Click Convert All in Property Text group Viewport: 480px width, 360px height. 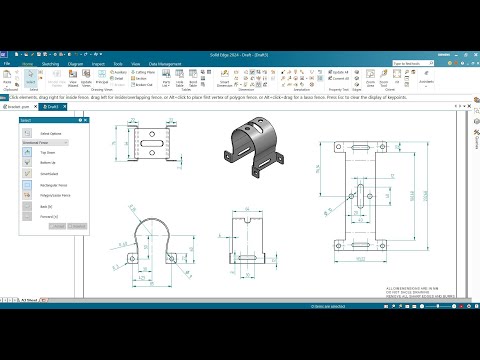tap(339, 78)
